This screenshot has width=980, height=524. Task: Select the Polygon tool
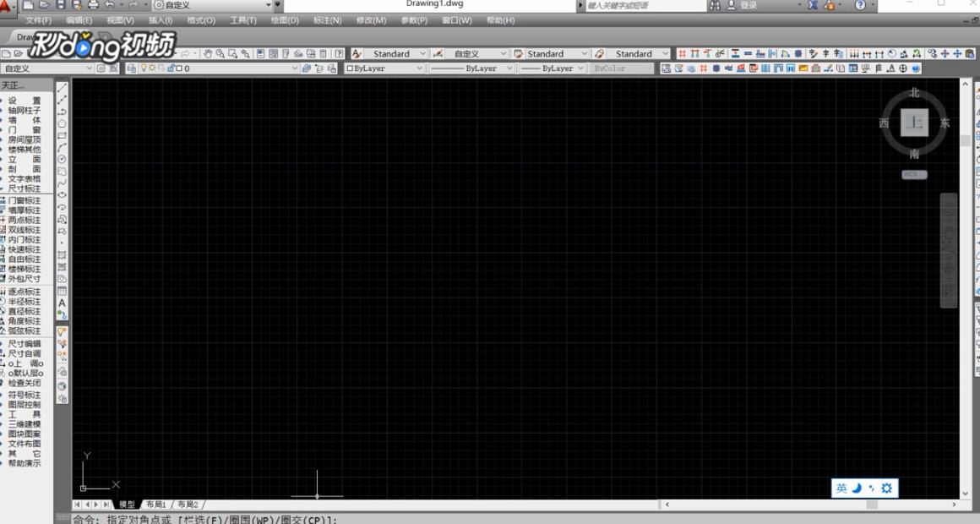tap(62, 123)
